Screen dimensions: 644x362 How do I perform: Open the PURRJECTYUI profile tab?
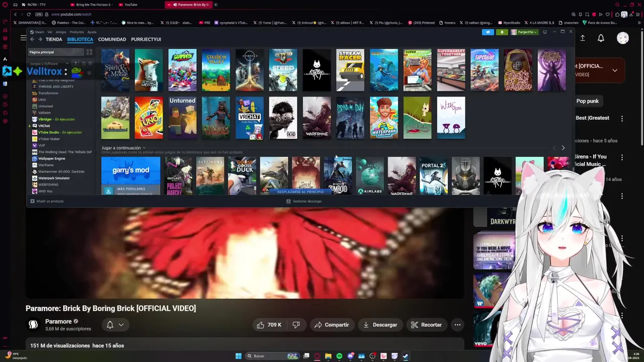[146, 39]
